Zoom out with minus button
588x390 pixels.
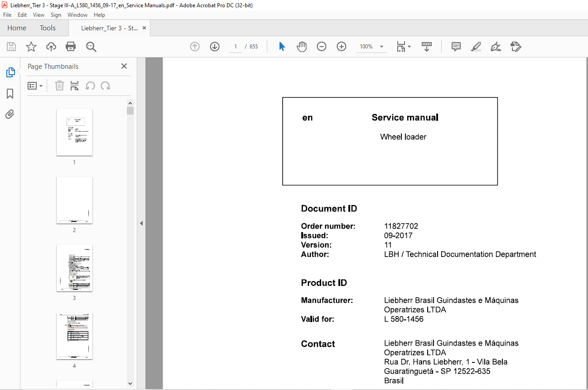pos(322,47)
